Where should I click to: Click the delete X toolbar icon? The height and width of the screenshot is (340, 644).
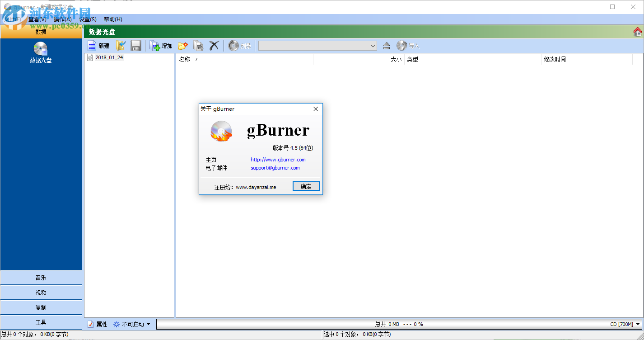click(x=214, y=46)
